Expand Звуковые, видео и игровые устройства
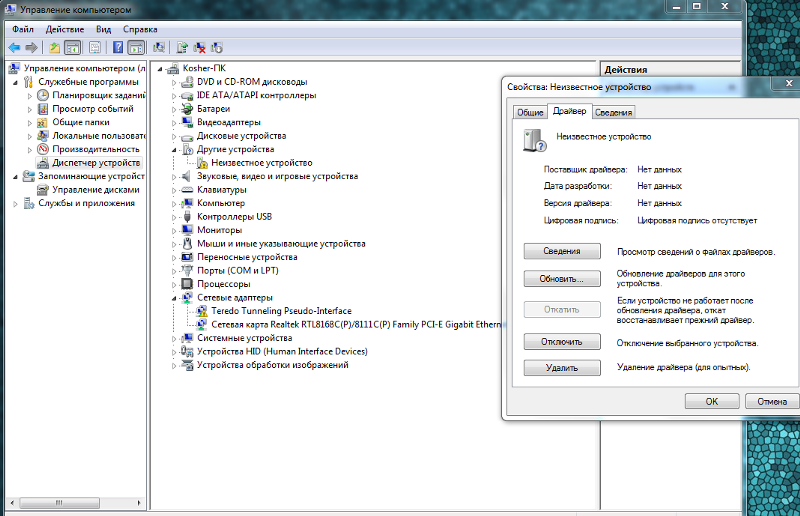800x516 pixels. pos(174,177)
